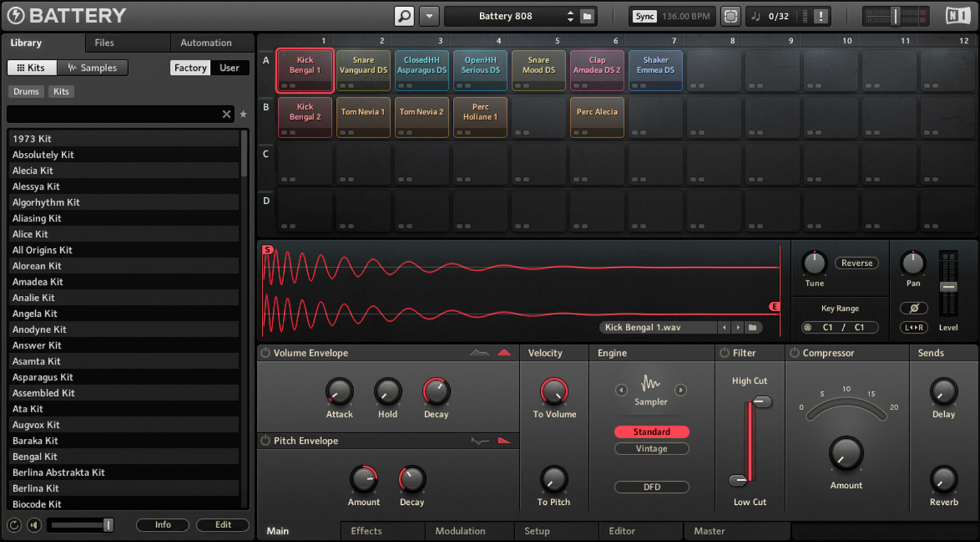
Task: Click the Edit button
Action: click(223, 525)
